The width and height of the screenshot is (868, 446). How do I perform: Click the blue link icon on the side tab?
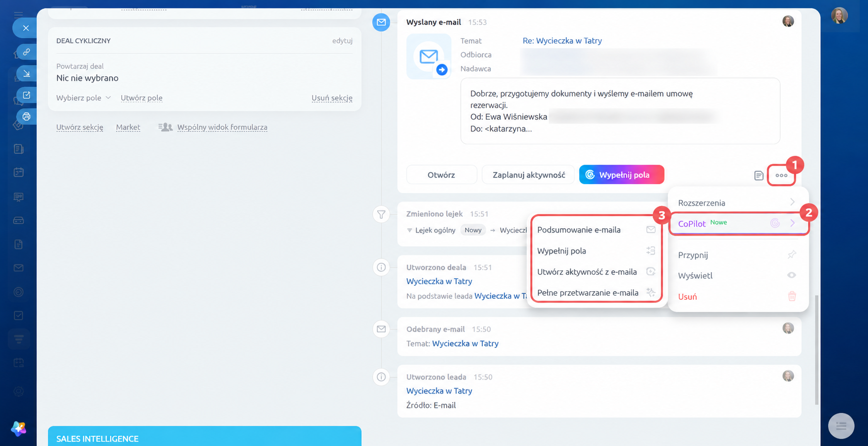(x=27, y=52)
